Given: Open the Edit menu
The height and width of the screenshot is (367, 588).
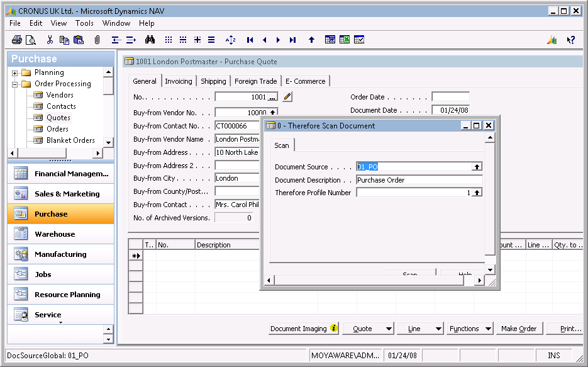Looking at the screenshot, I should pyautogui.click(x=36, y=23).
